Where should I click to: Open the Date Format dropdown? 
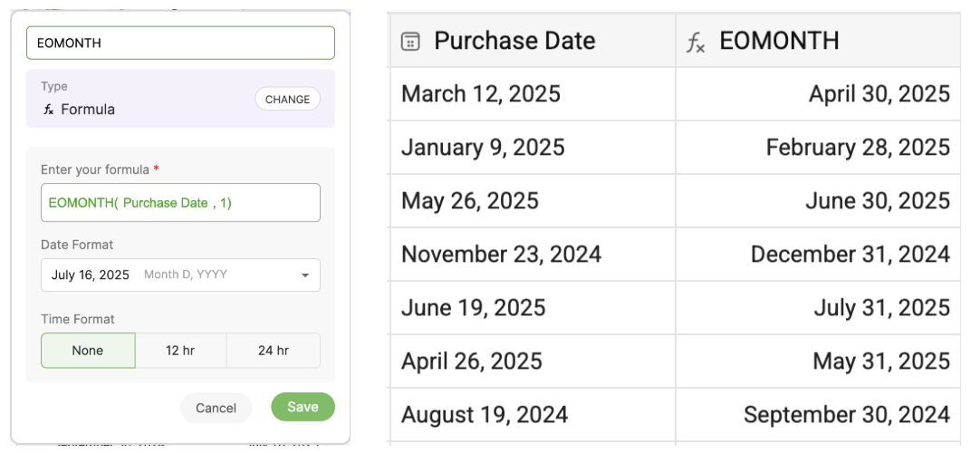pos(180,275)
